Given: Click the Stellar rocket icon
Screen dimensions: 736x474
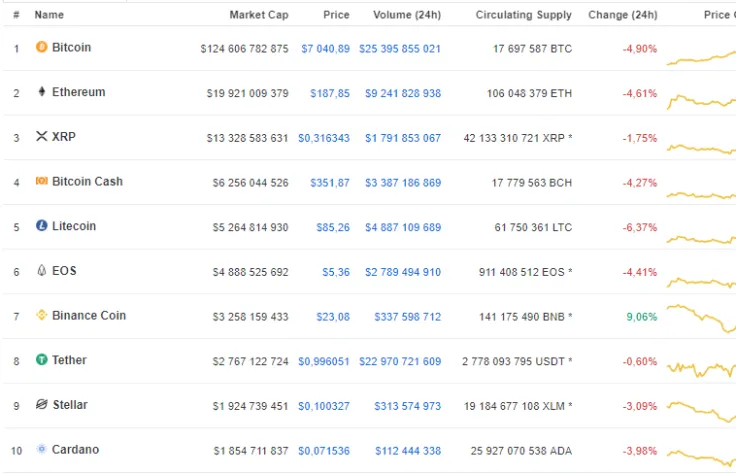Looking at the screenshot, I should [x=42, y=404].
